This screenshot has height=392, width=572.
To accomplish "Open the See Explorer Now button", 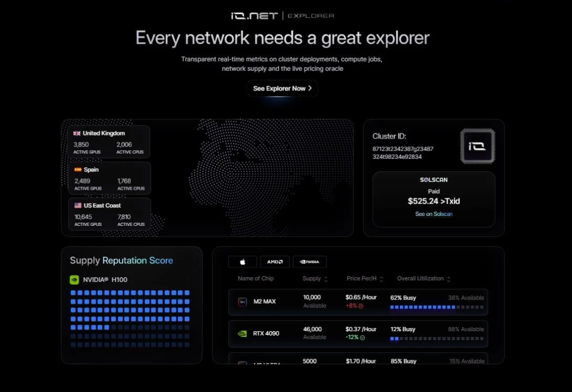I will tap(282, 88).
